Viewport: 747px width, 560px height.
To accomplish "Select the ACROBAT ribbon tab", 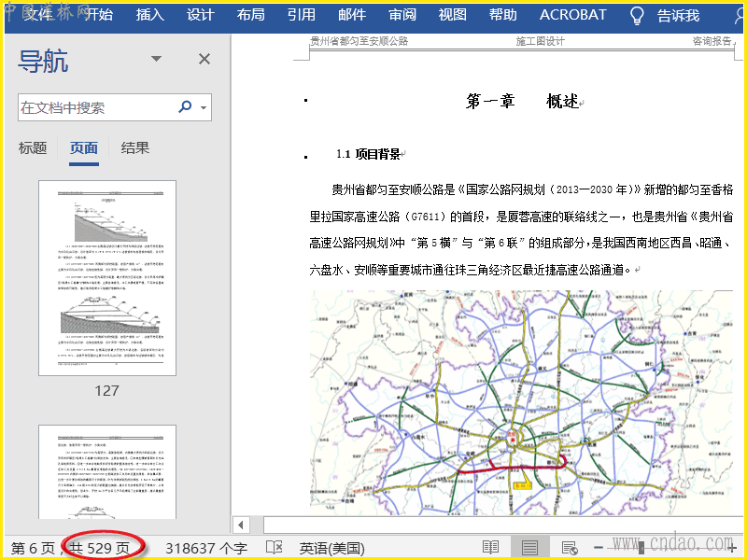I will coord(572,15).
